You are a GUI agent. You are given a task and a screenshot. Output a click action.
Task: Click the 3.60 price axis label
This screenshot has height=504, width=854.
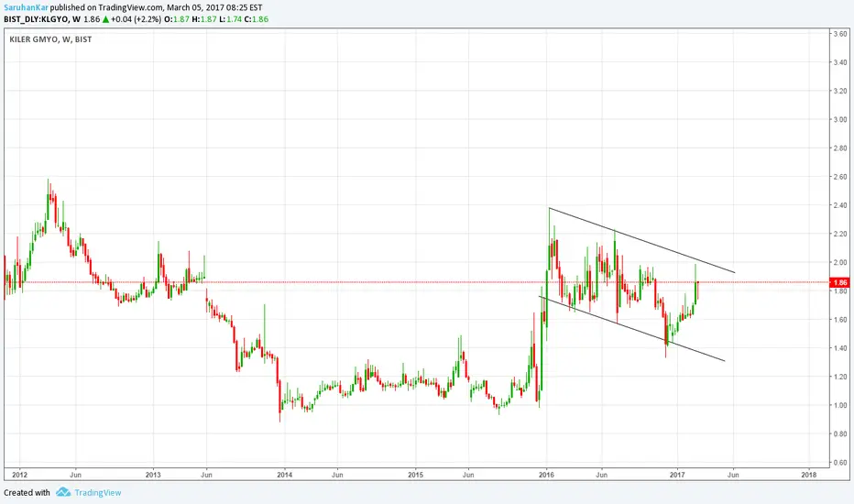coord(840,34)
